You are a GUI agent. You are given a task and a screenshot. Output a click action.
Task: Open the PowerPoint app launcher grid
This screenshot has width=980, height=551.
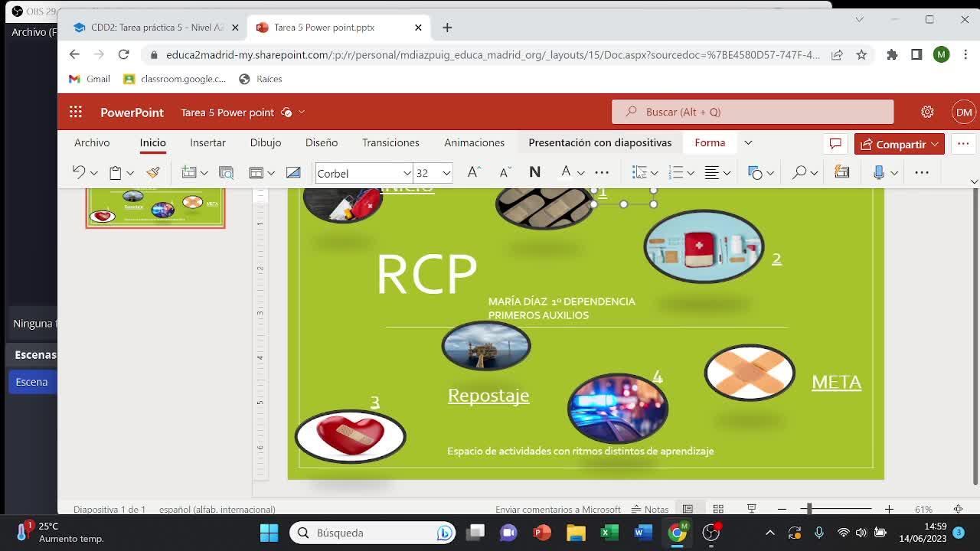75,112
